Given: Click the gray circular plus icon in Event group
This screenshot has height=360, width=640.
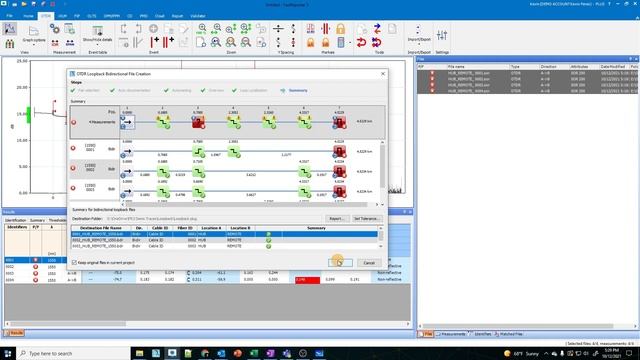Looking at the screenshot, I should click(x=153, y=29).
